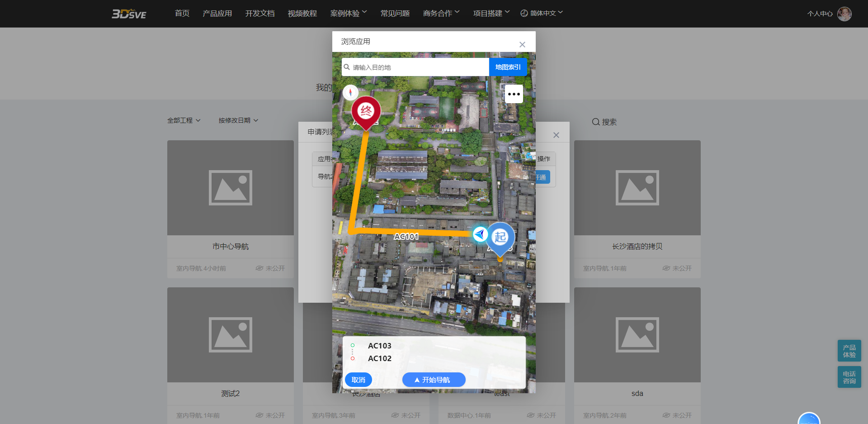Image resolution: width=868 pixels, height=424 pixels.
Task: Click the 地图索引 button
Action: 508,67
